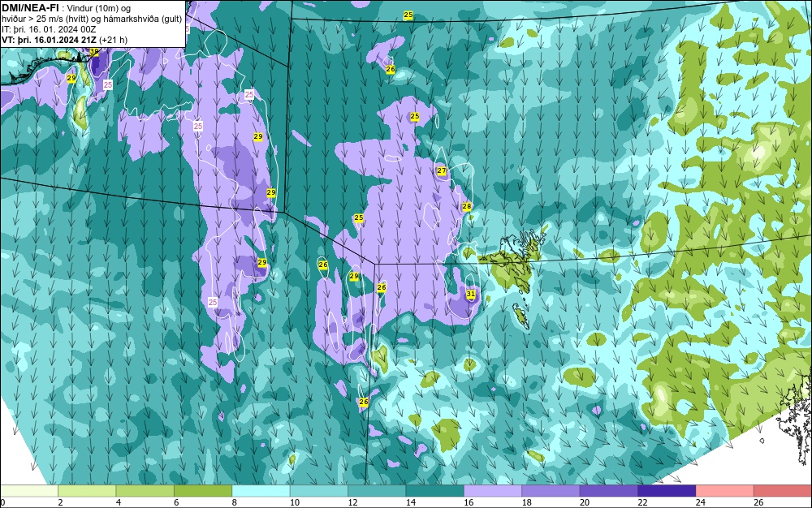Click the legend scale value 8

[235, 503]
